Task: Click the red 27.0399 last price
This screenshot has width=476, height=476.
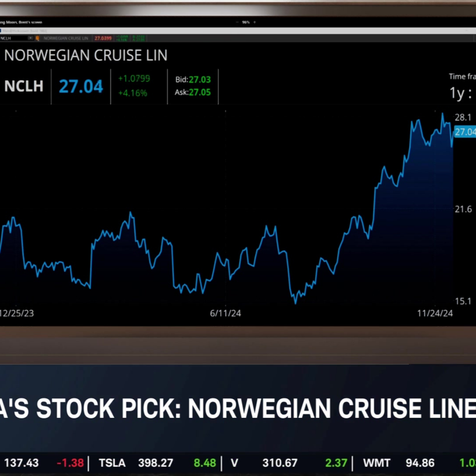Action: [x=103, y=38]
